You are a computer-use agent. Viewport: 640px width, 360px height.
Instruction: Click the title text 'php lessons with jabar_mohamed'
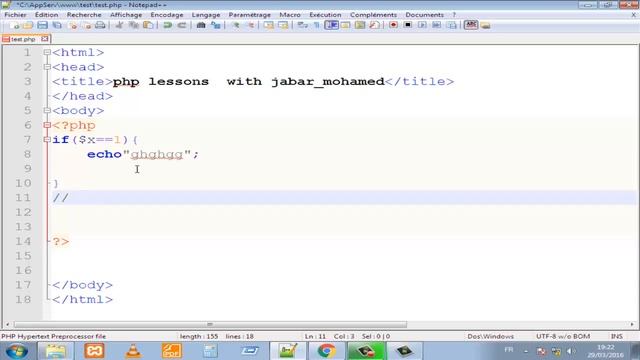(x=249, y=82)
